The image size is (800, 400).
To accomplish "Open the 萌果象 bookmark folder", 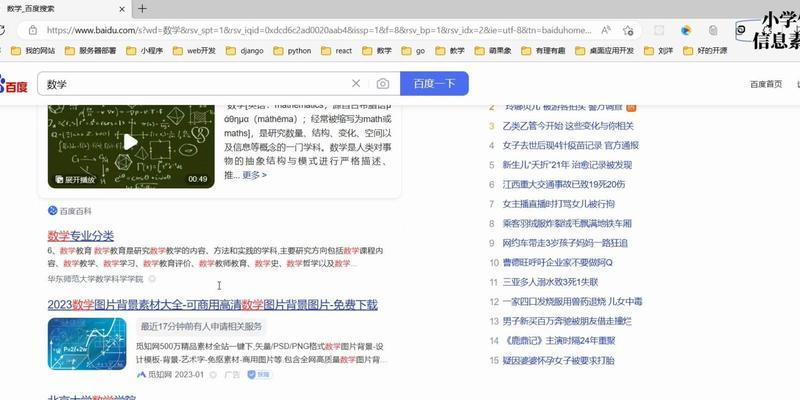I will coord(493,51).
